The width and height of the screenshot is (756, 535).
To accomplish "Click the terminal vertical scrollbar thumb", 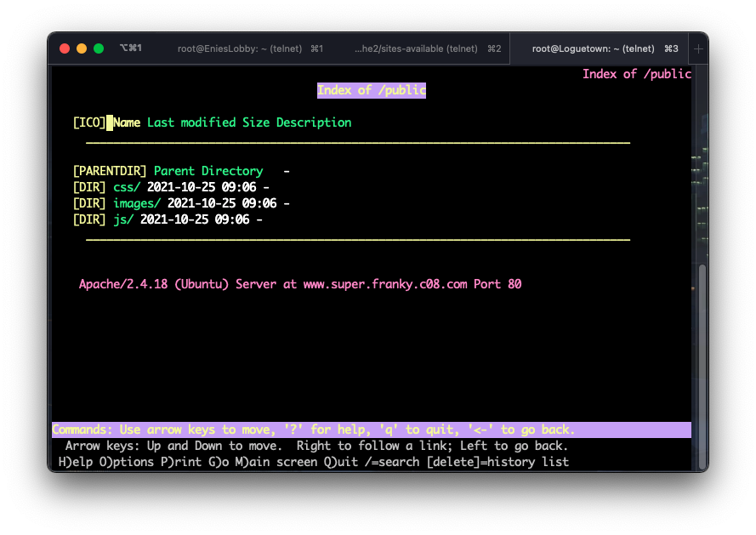I will point(702,367).
